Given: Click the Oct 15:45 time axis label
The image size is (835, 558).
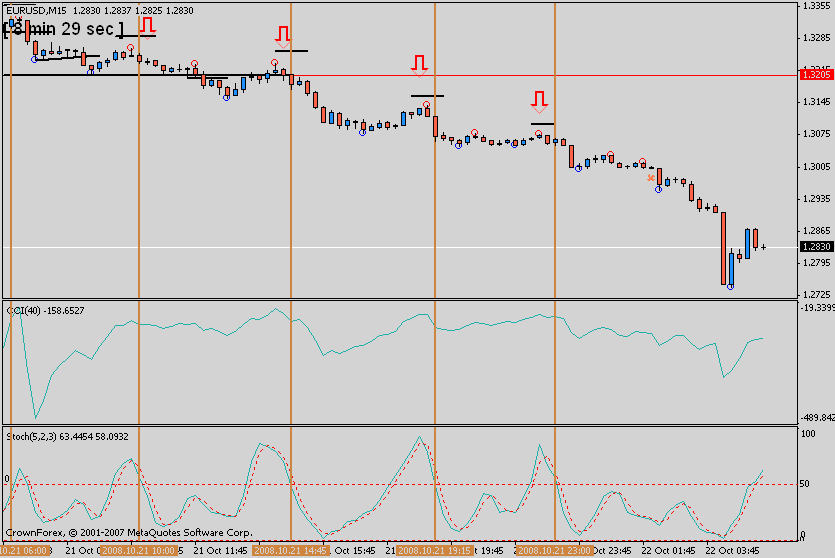Looking at the screenshot, I should (x=354, y=551).
